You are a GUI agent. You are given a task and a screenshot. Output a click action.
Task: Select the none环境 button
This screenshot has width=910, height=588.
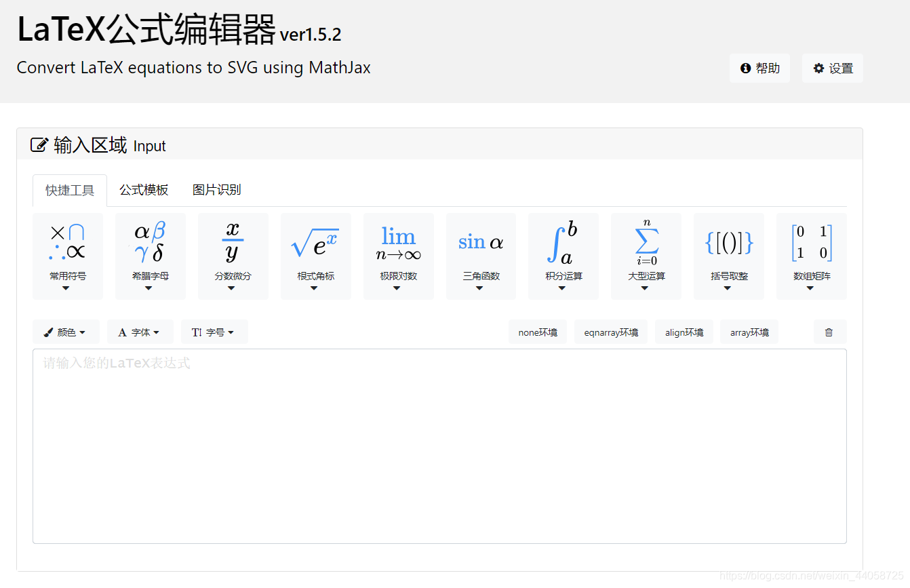coord(538,332)
